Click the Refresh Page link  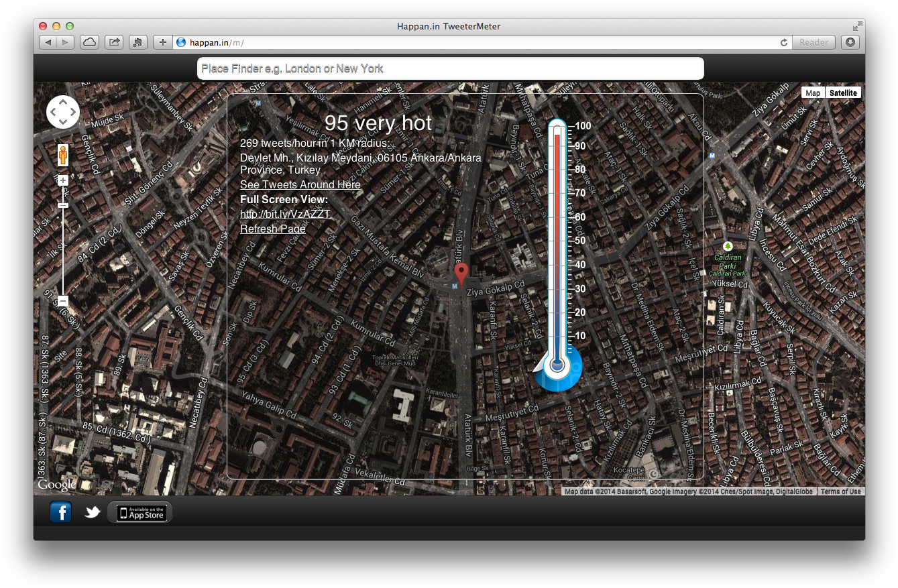[x=272, y=229]
